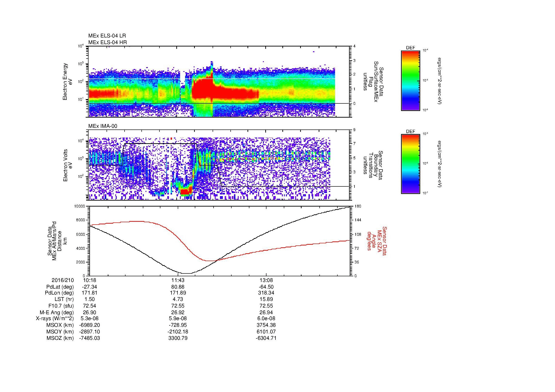Click the 'X-rays (W/m**2)' row label
555x392 pixels.
(55, 318)
